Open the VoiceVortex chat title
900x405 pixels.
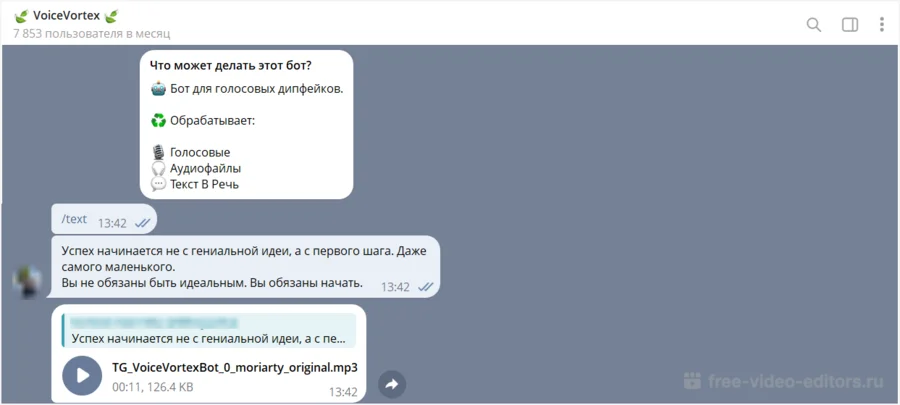[67, 15]
